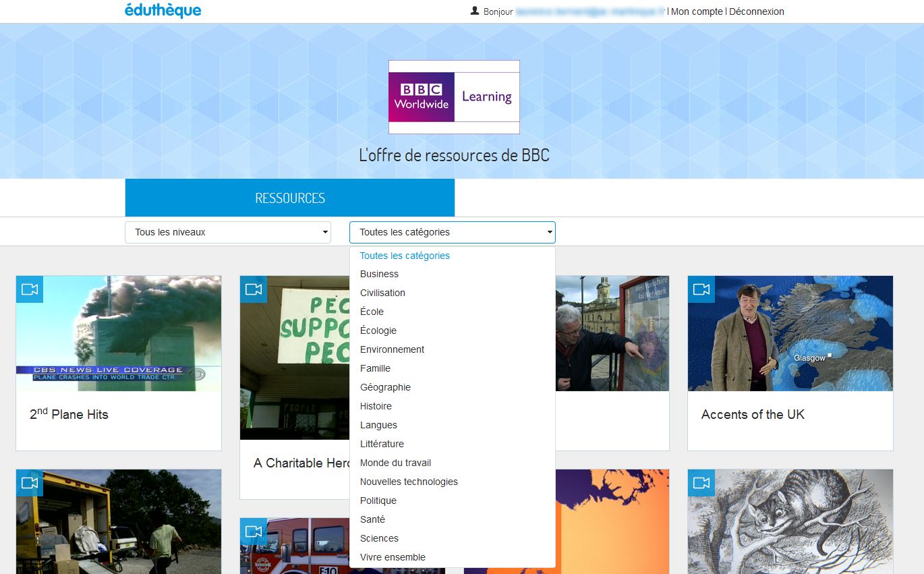Click the Déconnexion link

pos(756,11)
